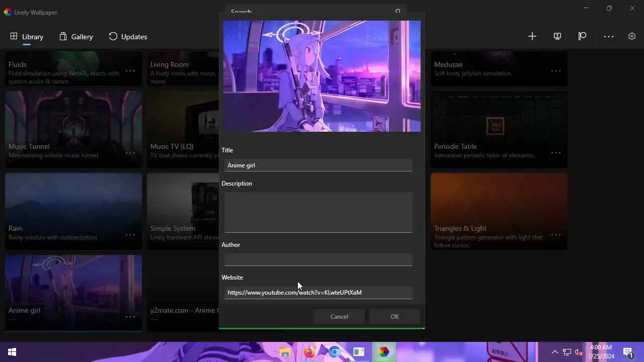Image resolution: width=644 pixels, height=362 pixels.
Task: Select the Simple System wallpaper tile
Action: (x=183, y=211)
